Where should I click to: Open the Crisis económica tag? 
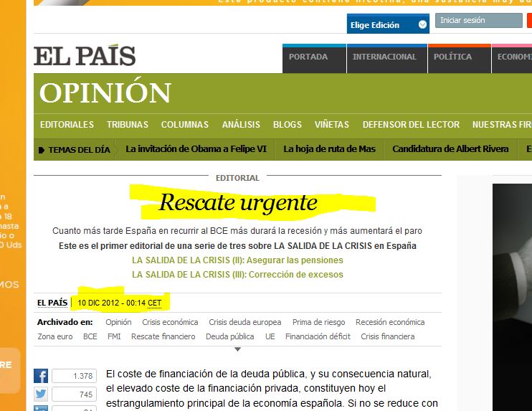click(x=170, y=322)
